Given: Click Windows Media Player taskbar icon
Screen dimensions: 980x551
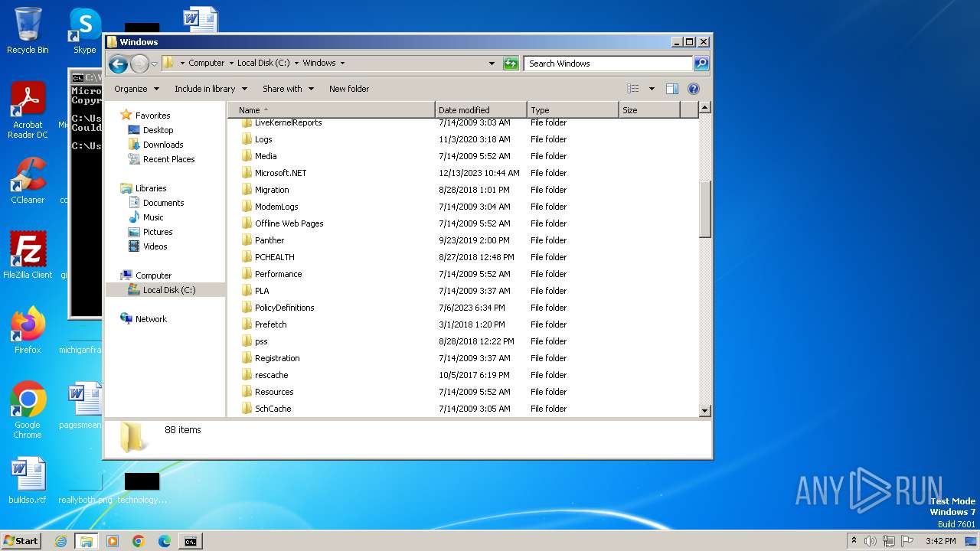Looking at the screenshot, I should click(113, 541).
